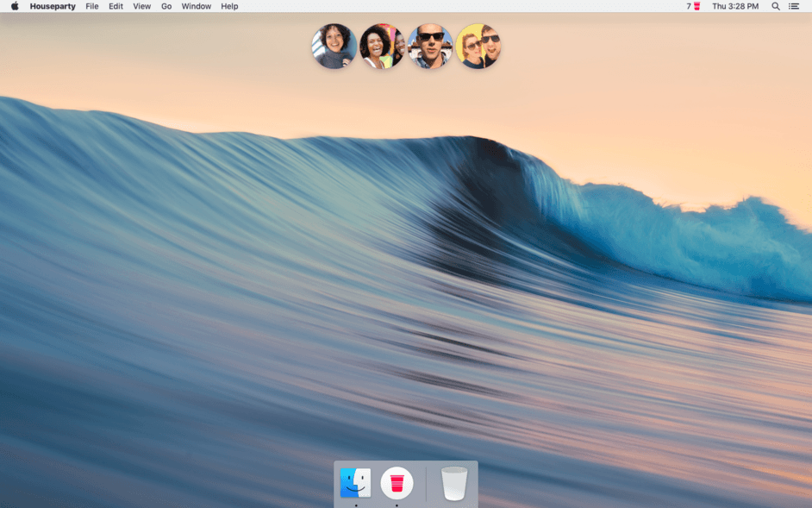
Task: Click the Houseparty red cup Dock icon
Action: click(397, 483)
